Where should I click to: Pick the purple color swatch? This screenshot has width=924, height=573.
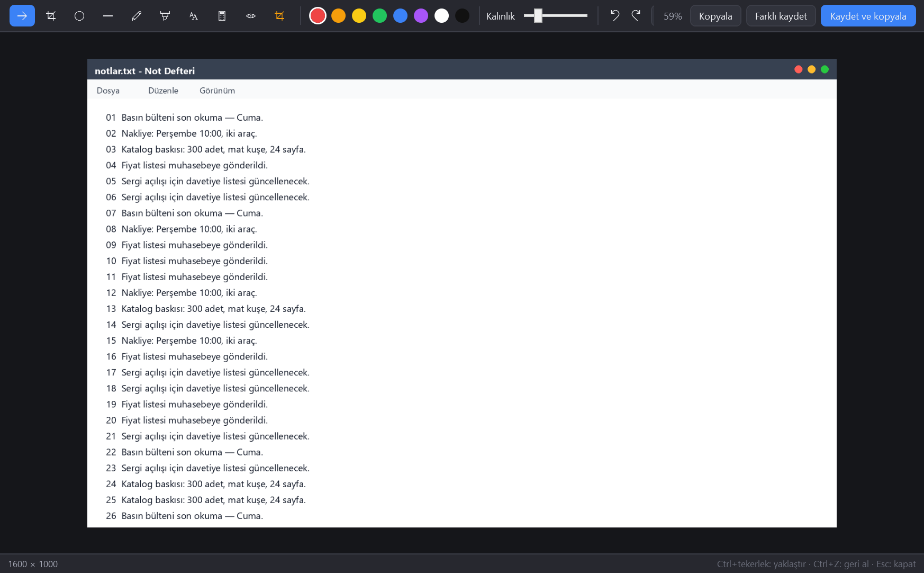(421, 16)
